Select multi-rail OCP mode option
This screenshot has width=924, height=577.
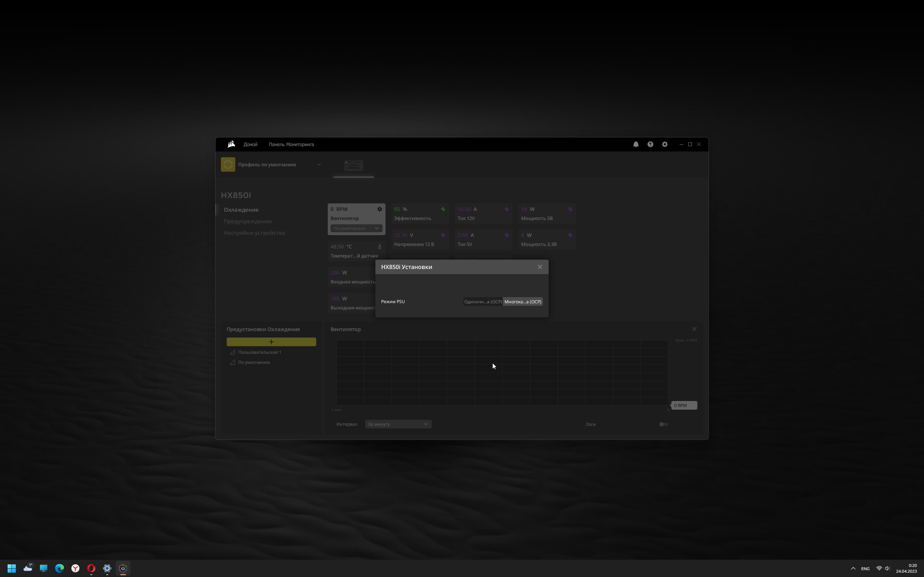click(x=523, y=302)
